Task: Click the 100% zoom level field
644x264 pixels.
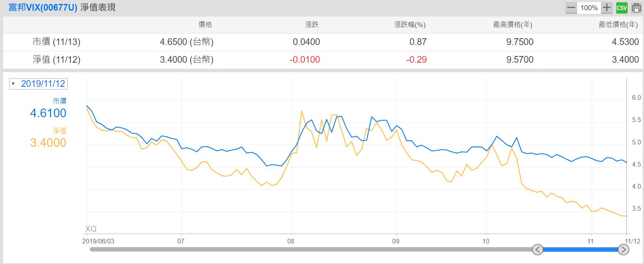Action: (x=589, y=8)
